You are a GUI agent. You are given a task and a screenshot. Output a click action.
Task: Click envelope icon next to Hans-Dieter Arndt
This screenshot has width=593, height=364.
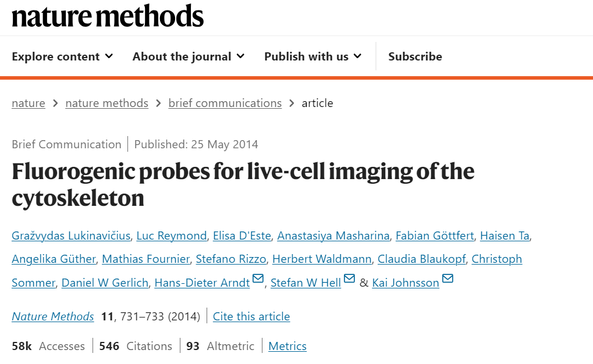pos(258,279)
